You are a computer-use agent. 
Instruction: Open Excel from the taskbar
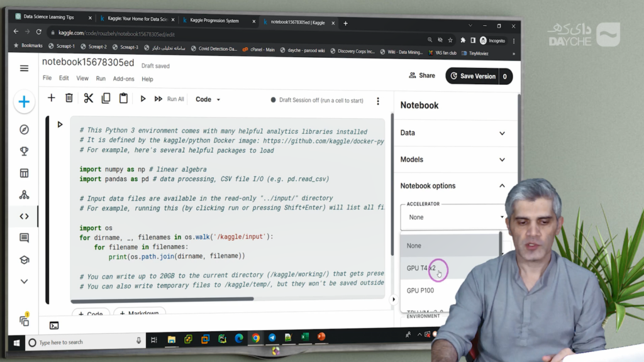(x=305, y=337)
